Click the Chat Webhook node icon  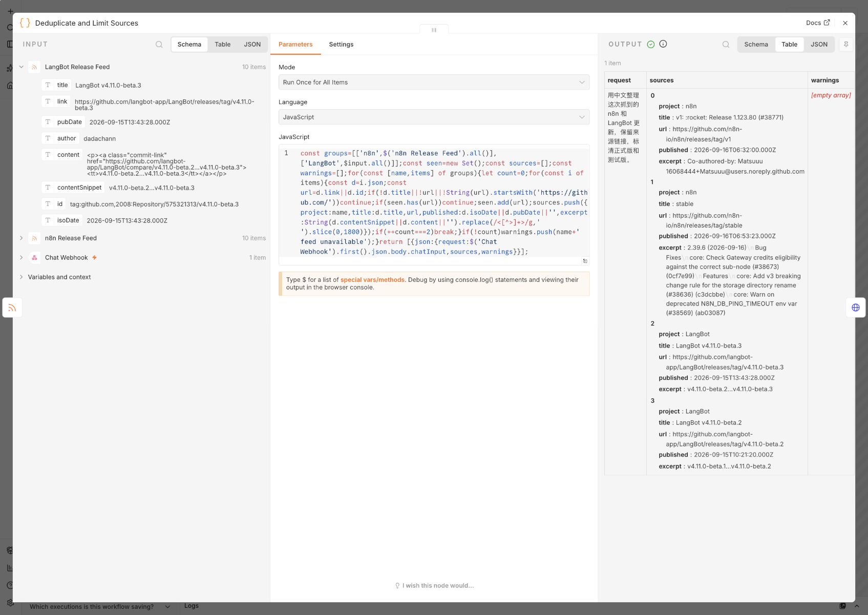tap(34, 258)
